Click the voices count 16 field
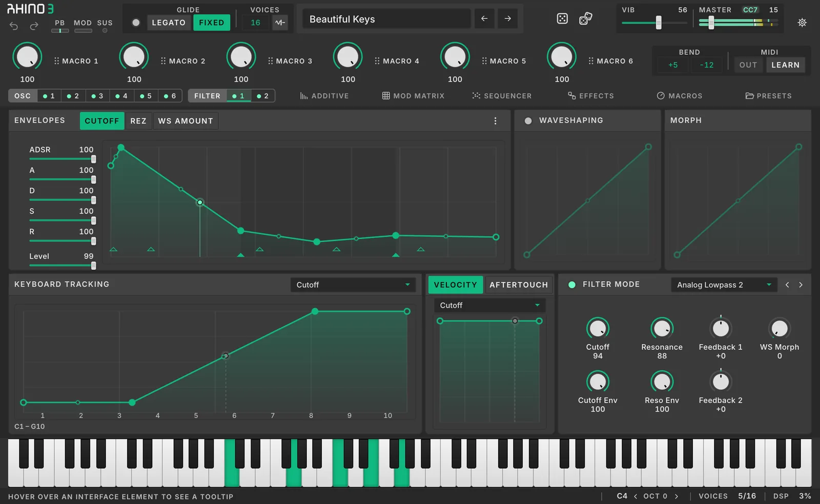The height and width of the screenshot is (504, 820). (x=255, y=23)
